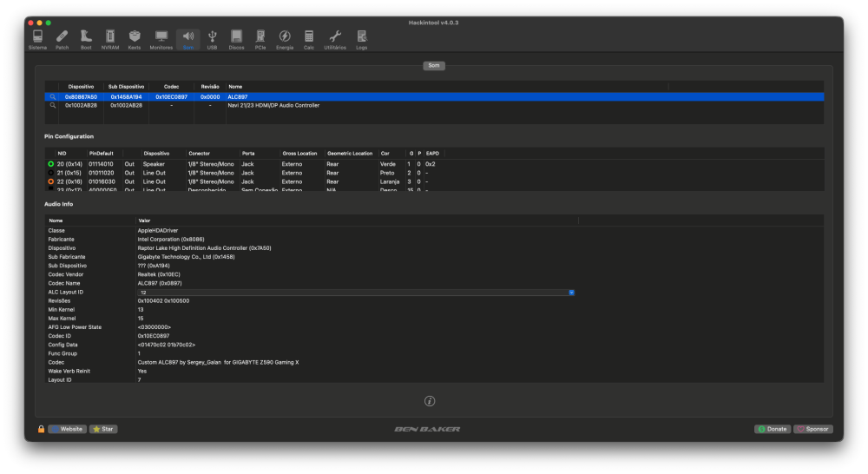Select the Laranja color cell
Image resolution: width=868 pixels, height=474 pixels.
click(390, 181)
